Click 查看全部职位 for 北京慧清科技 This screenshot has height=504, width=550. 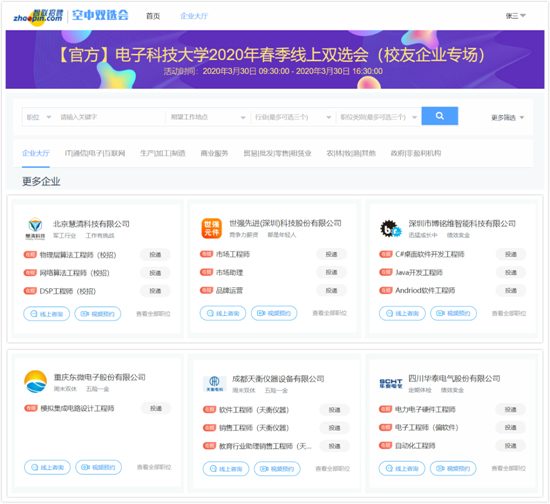click(153, 314)
